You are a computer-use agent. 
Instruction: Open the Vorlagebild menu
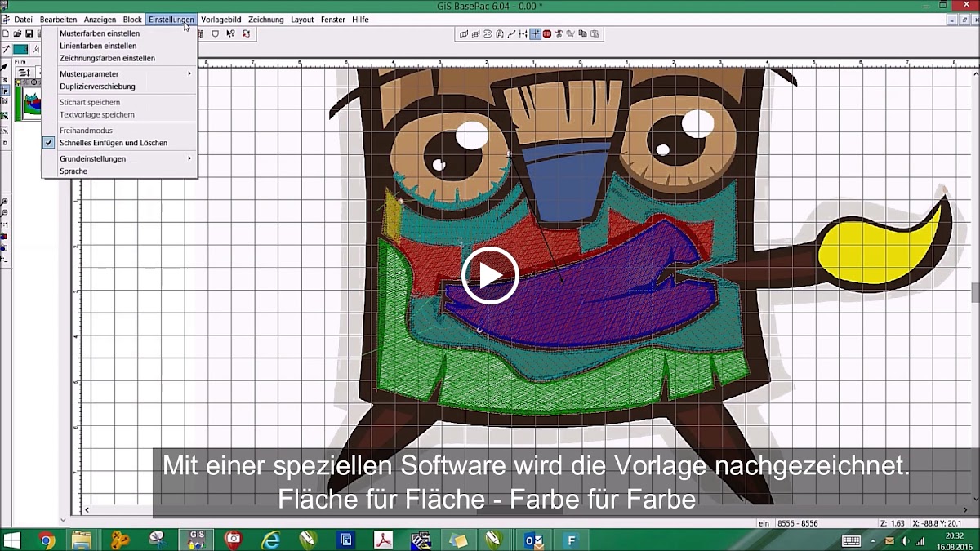220,20
